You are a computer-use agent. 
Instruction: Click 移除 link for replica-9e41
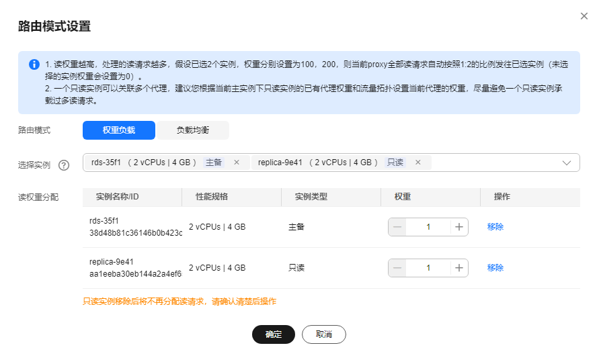[x=495, y=268]
